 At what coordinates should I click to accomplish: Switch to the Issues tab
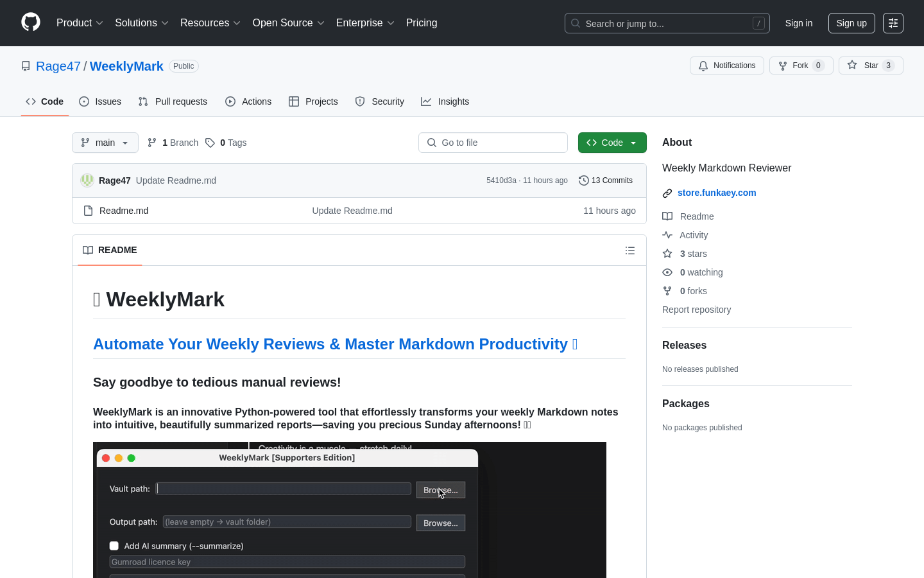100,101
